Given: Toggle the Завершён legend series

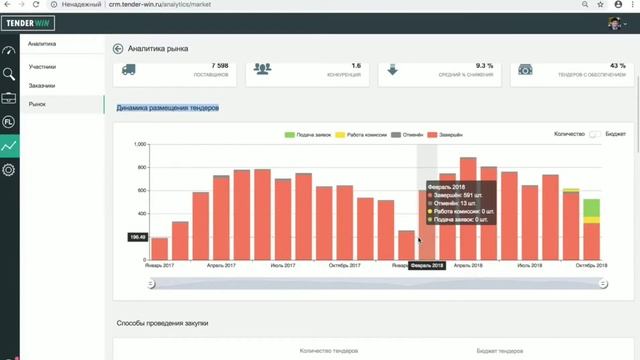Looking at the screenshot, I should tap(445, 135).
